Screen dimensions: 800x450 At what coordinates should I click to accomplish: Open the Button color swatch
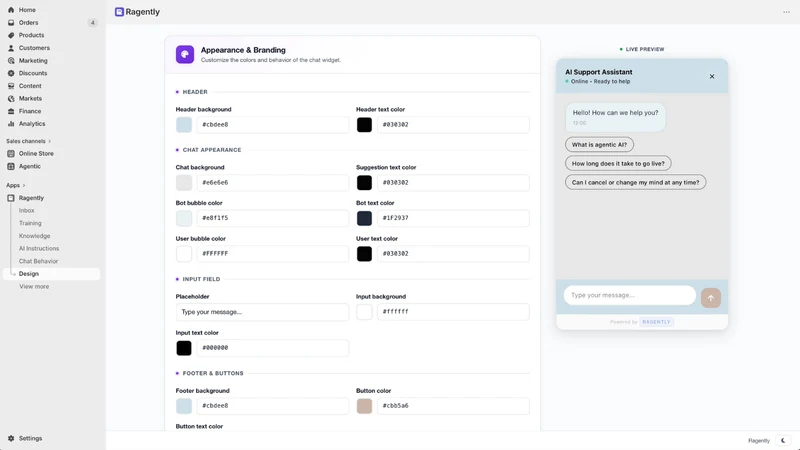tap(364, 406)
